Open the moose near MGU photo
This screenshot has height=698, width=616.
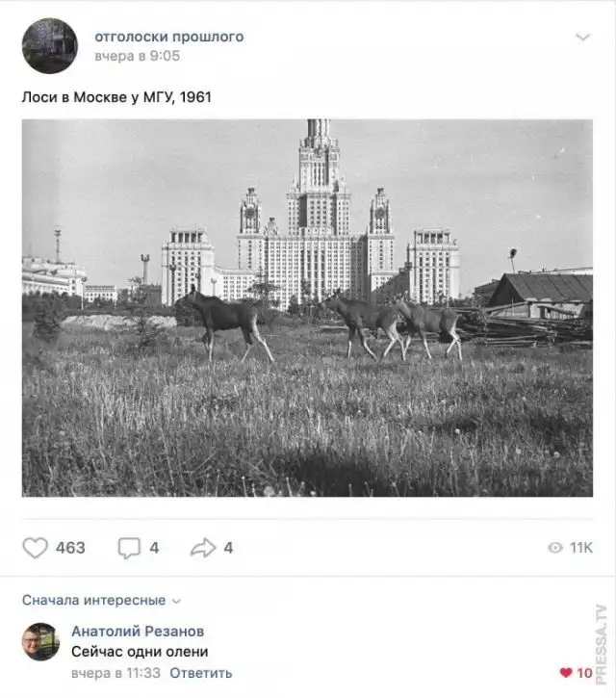click(x=307, y=307)
